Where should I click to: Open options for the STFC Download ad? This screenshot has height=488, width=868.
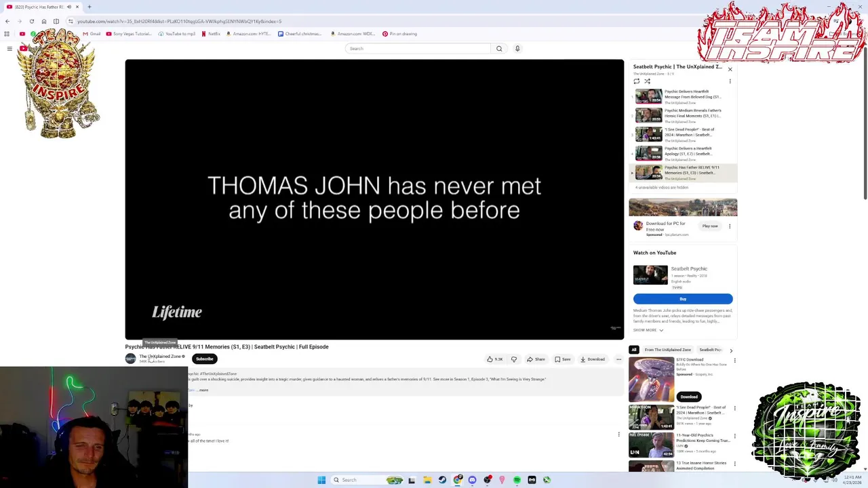pos(734,361)
